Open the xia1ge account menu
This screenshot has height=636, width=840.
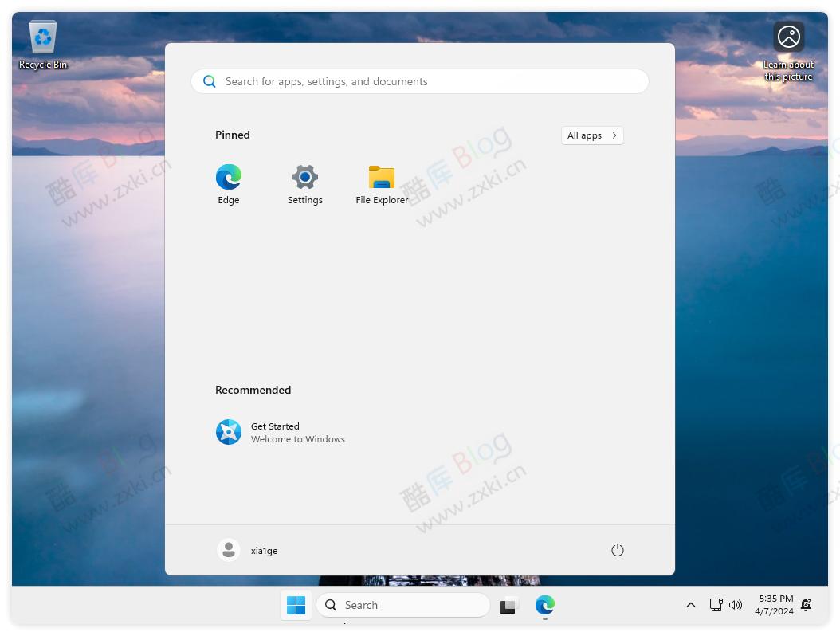(x=247, y=550)
